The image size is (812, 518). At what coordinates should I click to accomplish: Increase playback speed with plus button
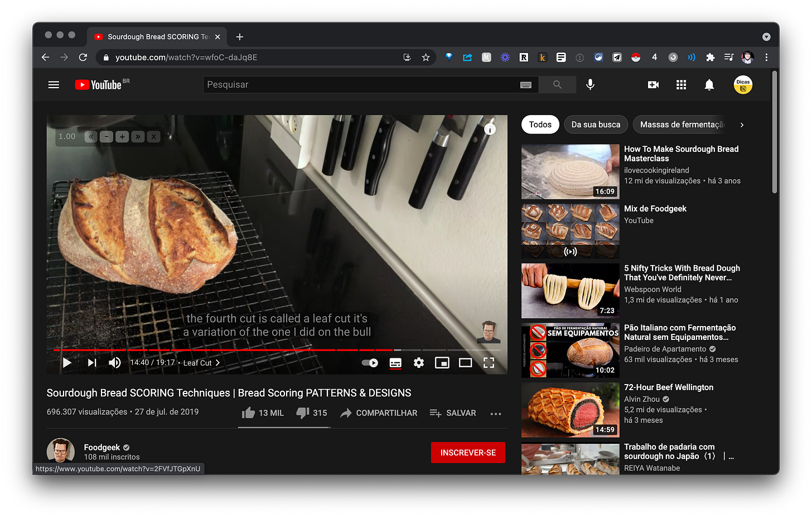[x=122, y=137]
